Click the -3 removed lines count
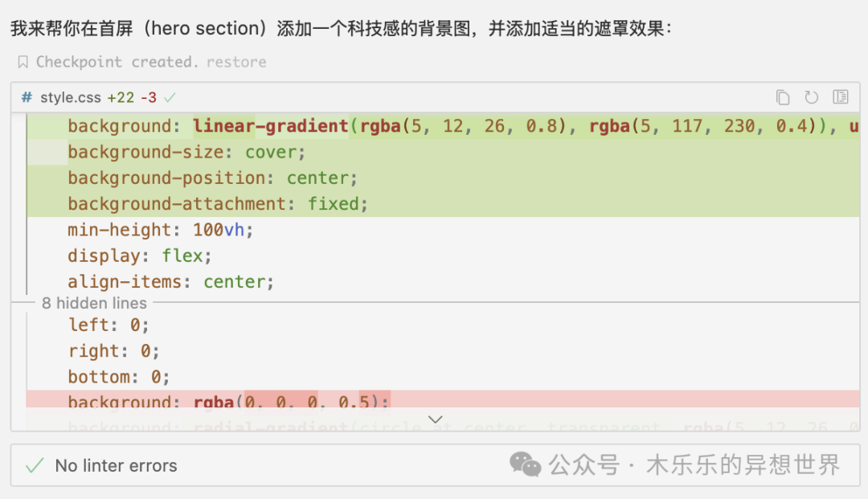 (149, 97)
